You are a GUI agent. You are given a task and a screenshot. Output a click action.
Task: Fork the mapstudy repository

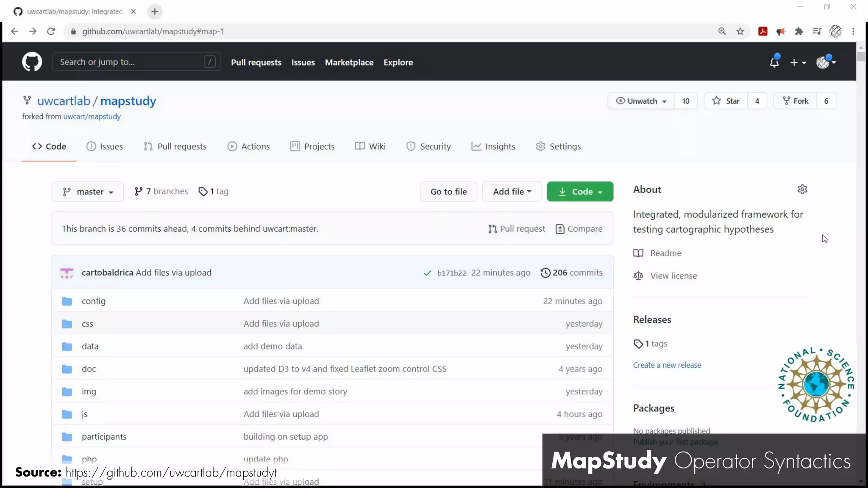(x=795, y=101)
